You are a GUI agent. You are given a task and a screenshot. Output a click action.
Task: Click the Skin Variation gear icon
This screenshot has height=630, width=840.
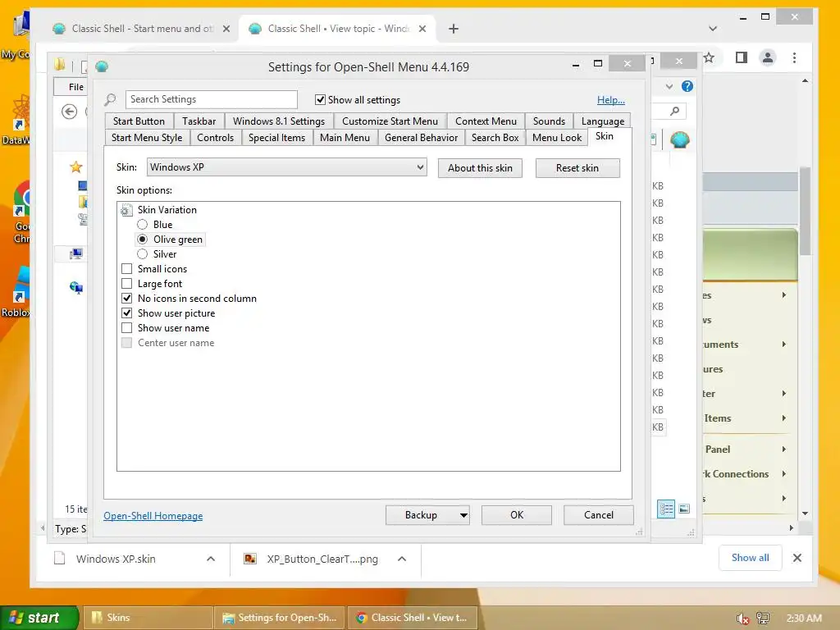pos(126,210)
